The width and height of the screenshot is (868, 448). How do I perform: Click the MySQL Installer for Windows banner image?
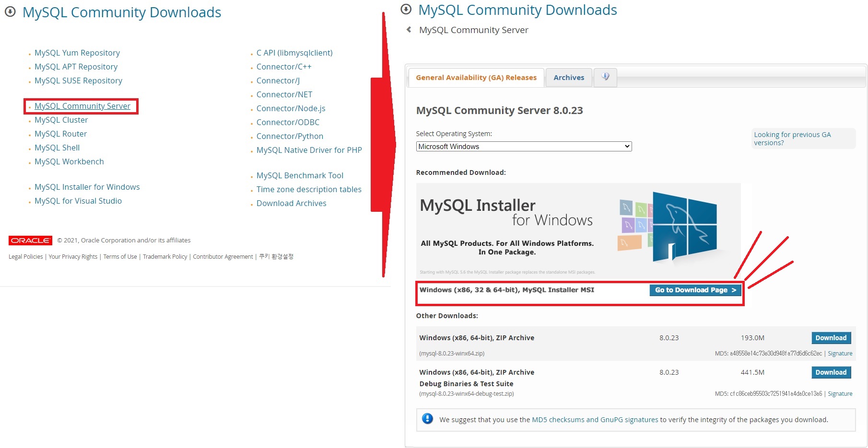click(578, 230)
